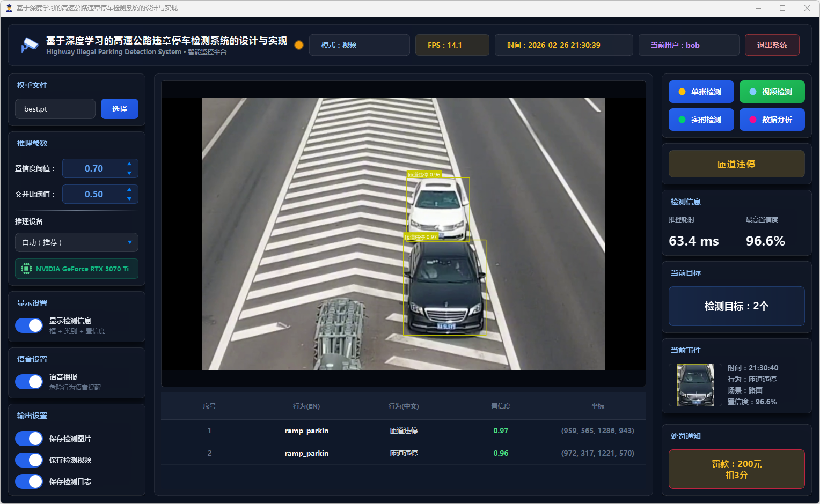820x504 pixels.
Task: Switch off the 保存检测日志 toggle
Action: 29,481
